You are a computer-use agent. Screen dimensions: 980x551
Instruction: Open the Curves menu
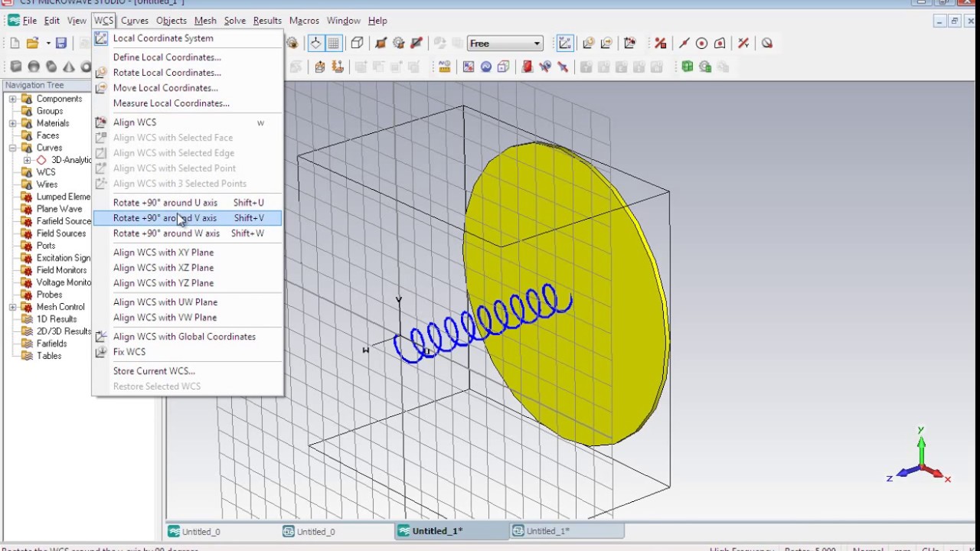tap(135, 21)
